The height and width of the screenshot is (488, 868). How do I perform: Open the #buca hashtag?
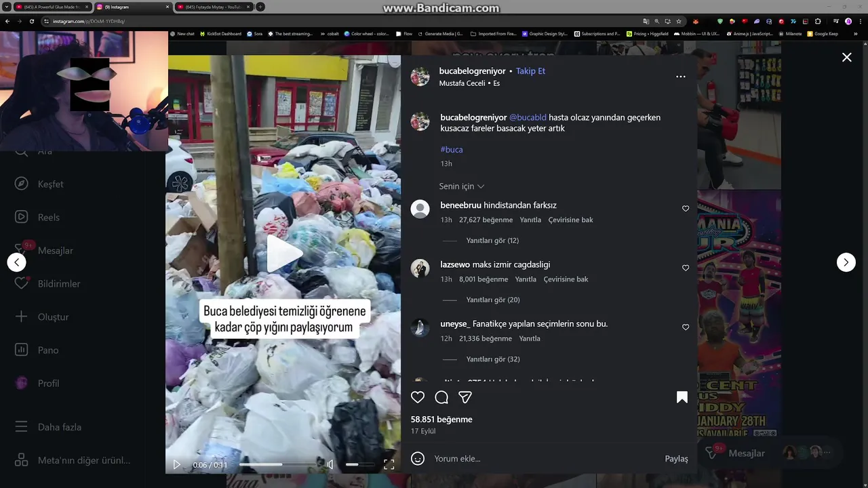[x=452, y=150]
